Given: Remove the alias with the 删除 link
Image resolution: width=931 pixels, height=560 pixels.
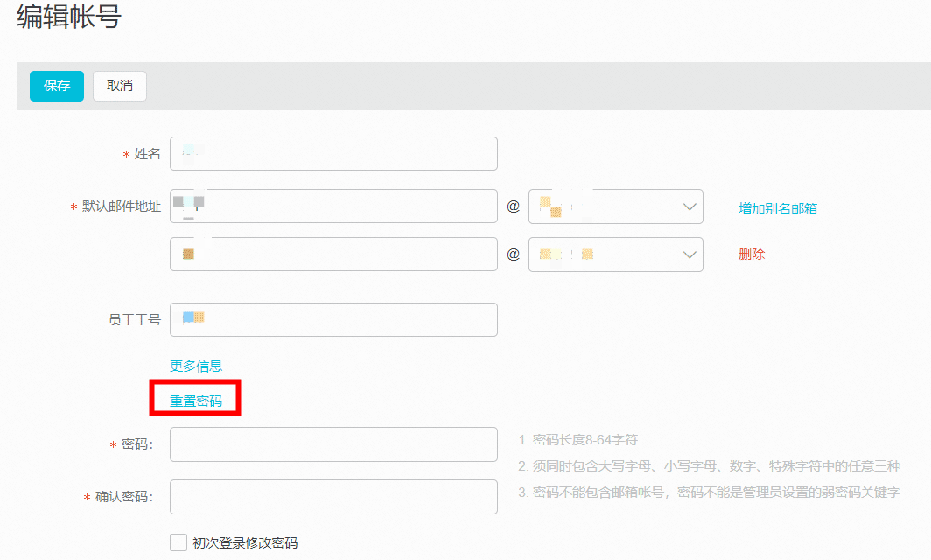Looking at the screenshot, I should point(752,255).
